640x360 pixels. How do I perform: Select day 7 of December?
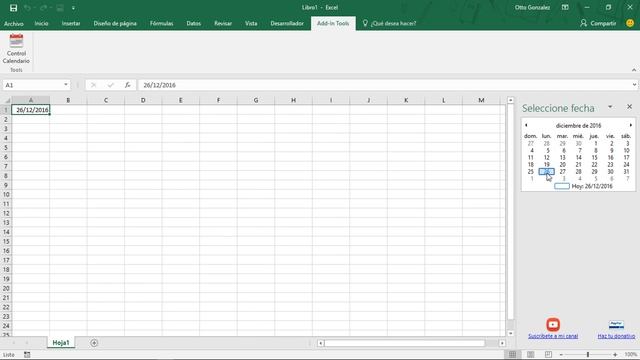[x=579, y=151]
